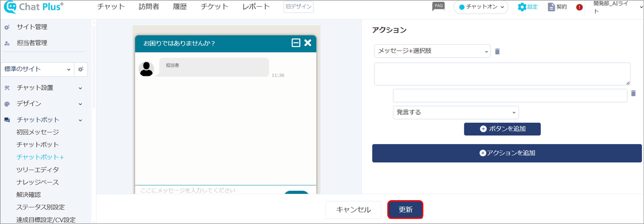The image size is (644, 224).
Task: Open サイト管理 in sidebar
Action: 32,27
